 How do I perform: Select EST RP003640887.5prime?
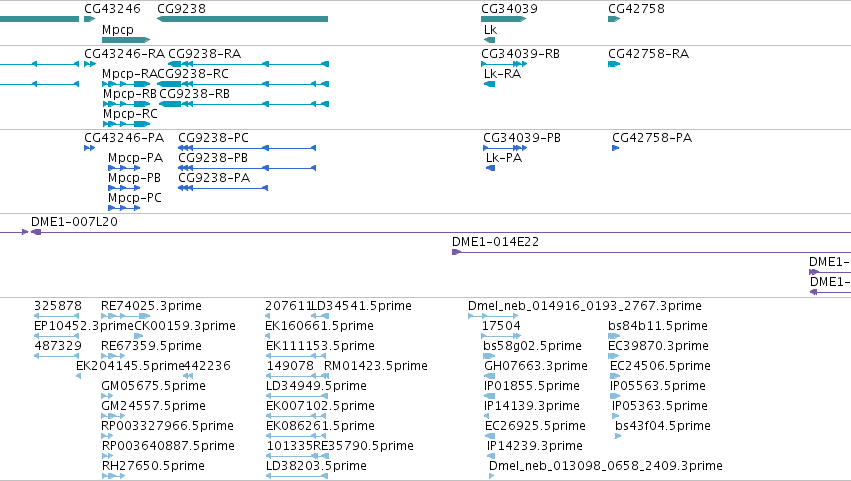(x=168, y=447)
